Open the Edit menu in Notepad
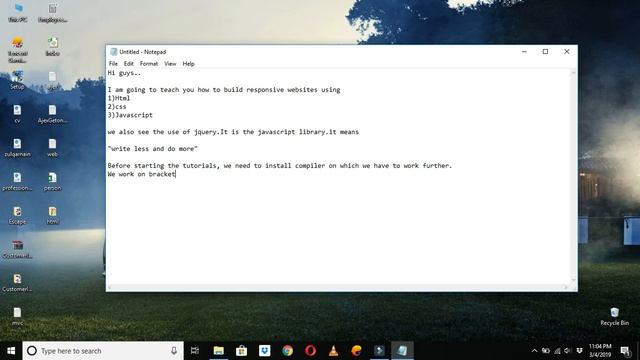Image resolution: width=640 pixels, height=360 pixels. click(129, 64)
